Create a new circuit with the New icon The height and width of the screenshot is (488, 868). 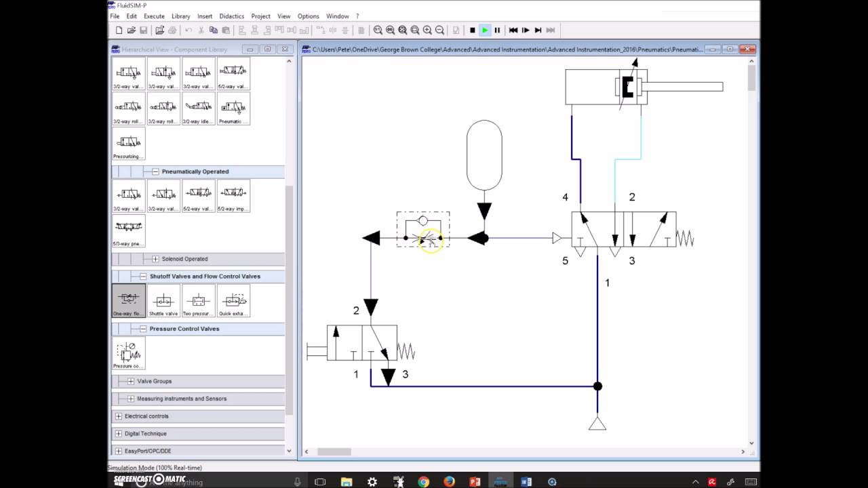coord(119,30)
